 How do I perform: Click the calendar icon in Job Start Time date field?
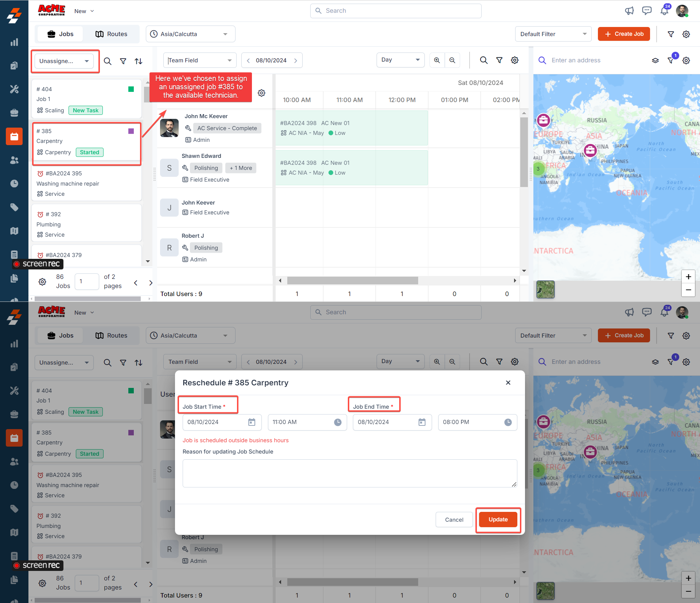[x=252, y=422]
